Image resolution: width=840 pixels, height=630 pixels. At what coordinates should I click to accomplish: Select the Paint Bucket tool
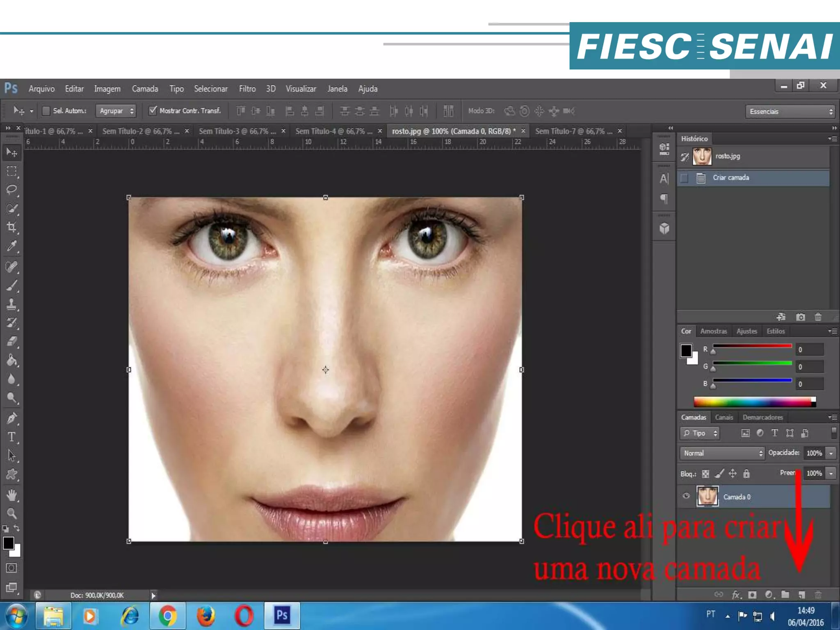(12, 360)
